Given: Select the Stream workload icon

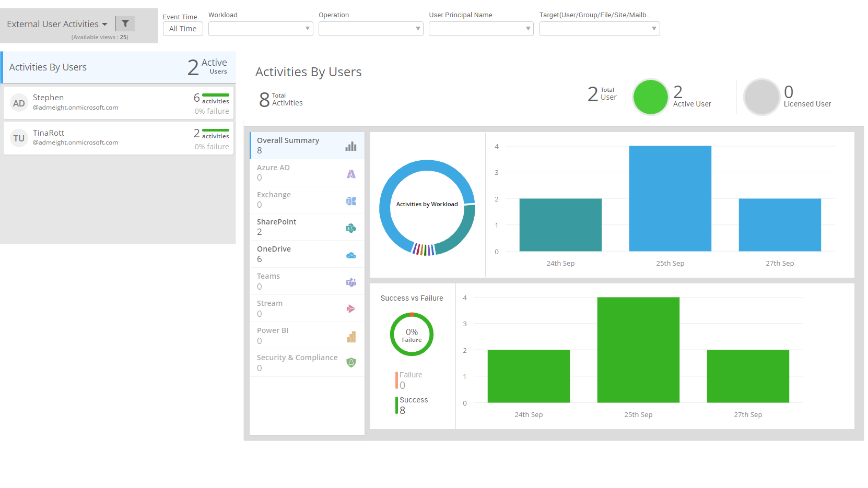Looking at the screenshot, I should tap(351, 309).
